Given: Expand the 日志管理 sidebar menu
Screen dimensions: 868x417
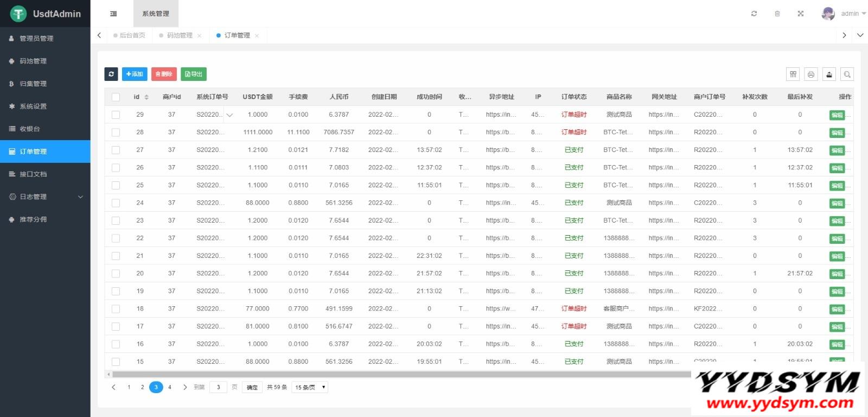Looking at the screenshot, I should pyautogui.click(x=45, y=197).
